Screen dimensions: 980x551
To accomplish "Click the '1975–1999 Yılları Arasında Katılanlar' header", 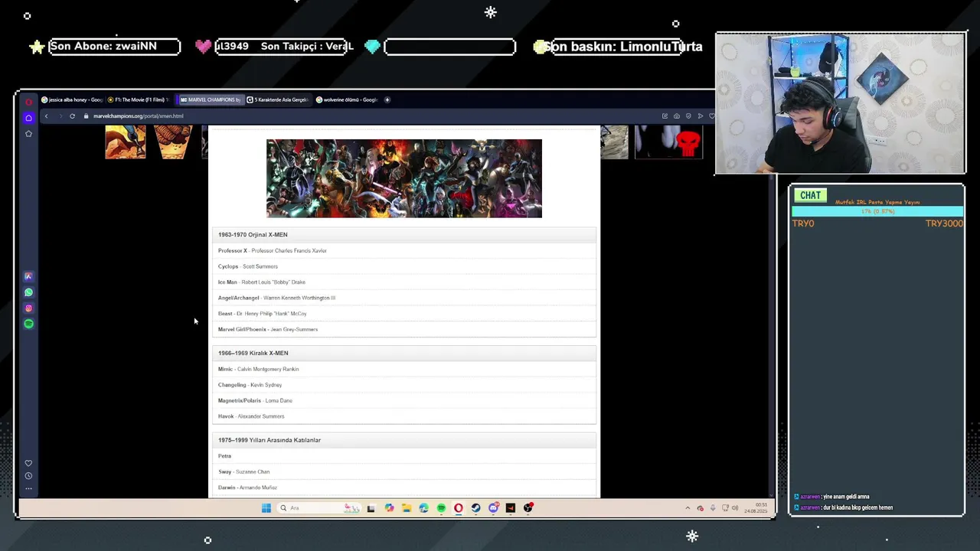I will (x=404, y=440).
